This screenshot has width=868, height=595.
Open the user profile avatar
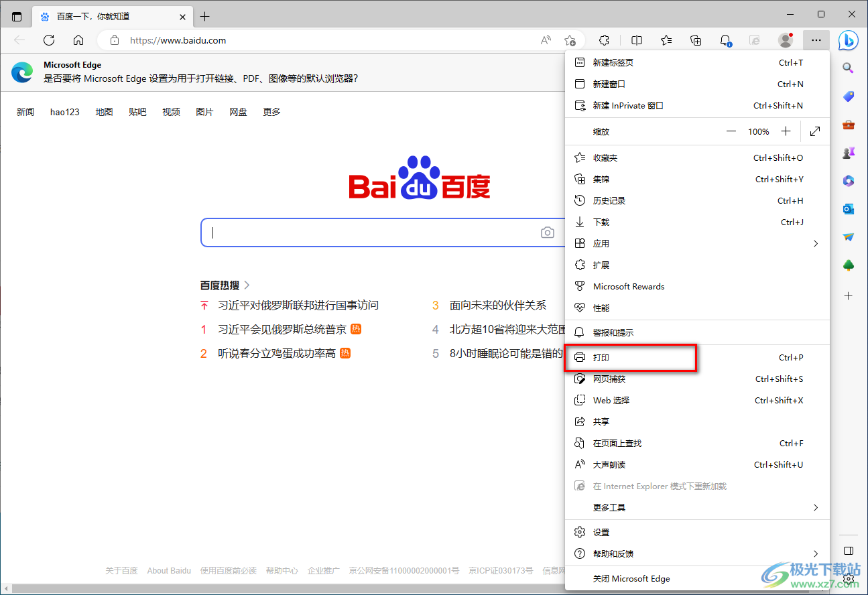click(x=786, y=40)
